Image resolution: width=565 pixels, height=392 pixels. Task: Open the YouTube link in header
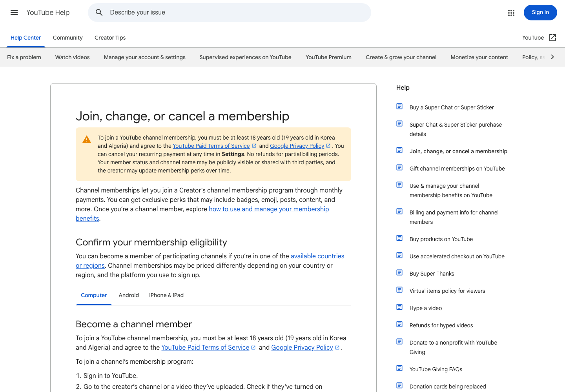coord(533,38)
